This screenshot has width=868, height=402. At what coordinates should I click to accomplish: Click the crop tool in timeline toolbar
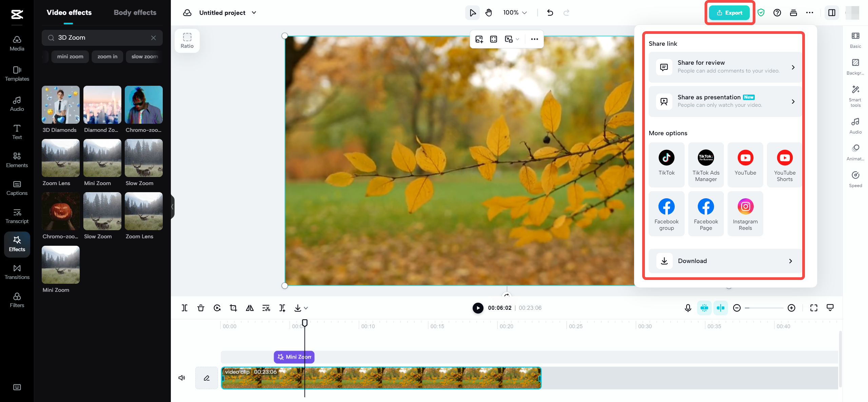pos(233,308)
